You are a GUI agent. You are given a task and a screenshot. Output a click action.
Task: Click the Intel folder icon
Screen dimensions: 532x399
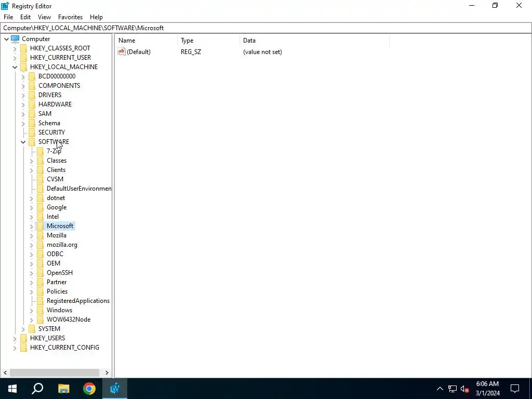40,217
